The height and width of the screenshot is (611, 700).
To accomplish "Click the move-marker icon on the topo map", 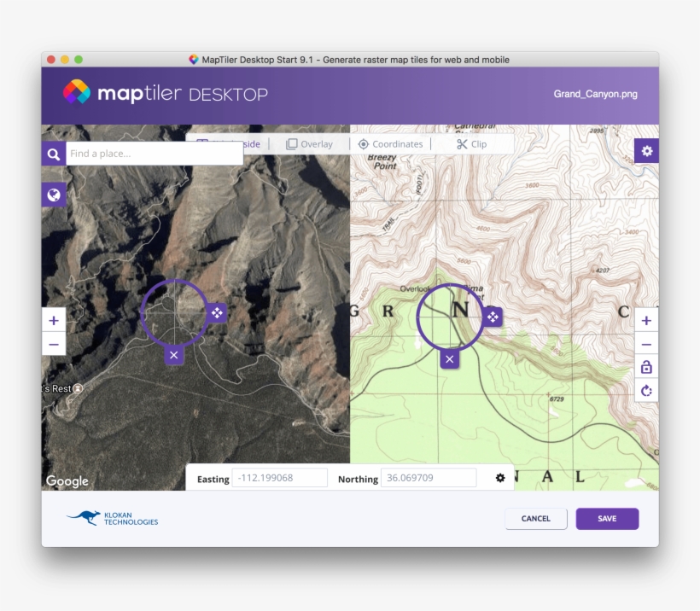I will point(491,317).
